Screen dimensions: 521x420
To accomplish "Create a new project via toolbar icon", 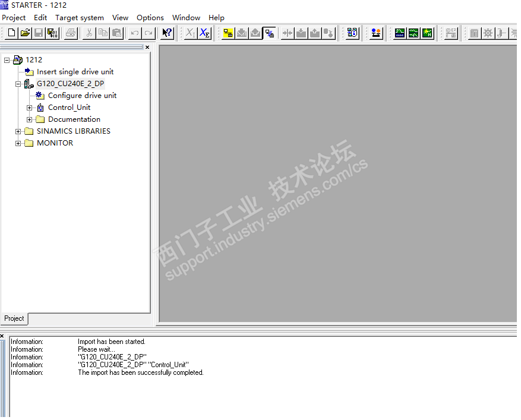I will (x=12, y=33).
